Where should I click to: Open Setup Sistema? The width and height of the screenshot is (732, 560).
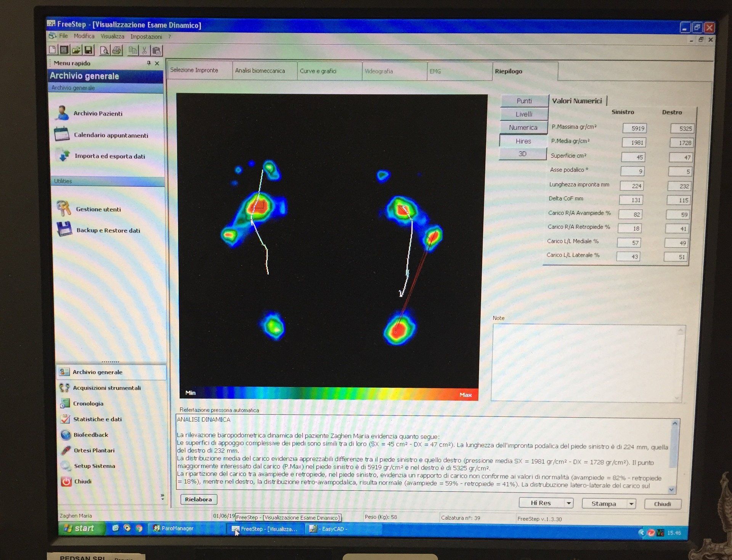click(x=88, y=466)
